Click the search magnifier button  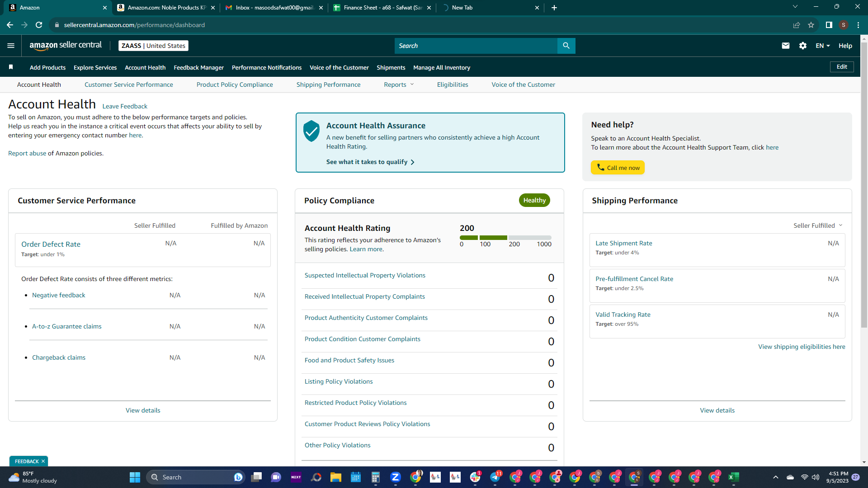pyautogui.click(x=566, y=46)
